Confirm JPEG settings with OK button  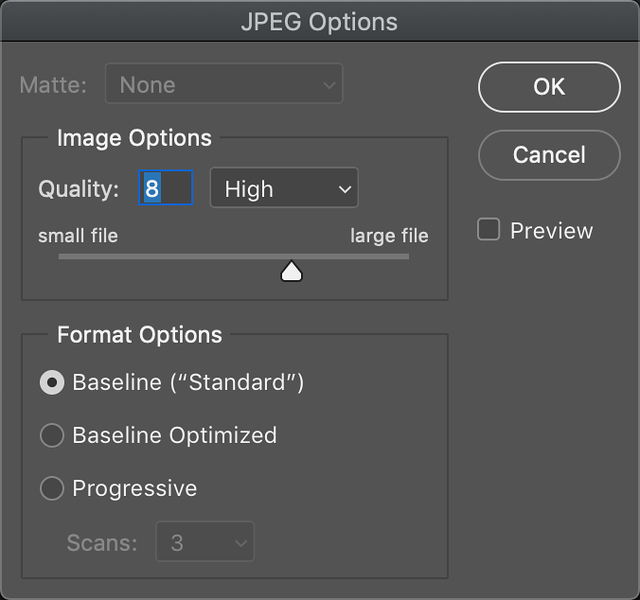pyautogui.click(x=549, y=87)
